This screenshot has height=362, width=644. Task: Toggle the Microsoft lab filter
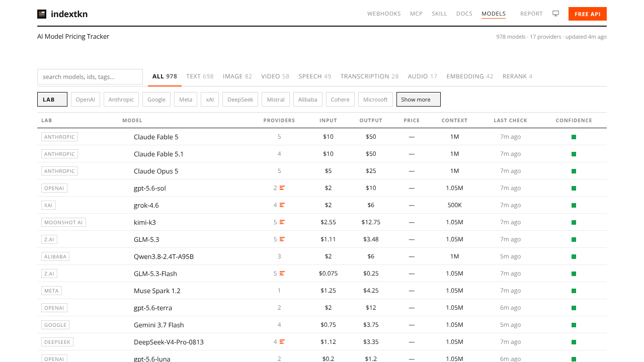[x=375, y=100]
